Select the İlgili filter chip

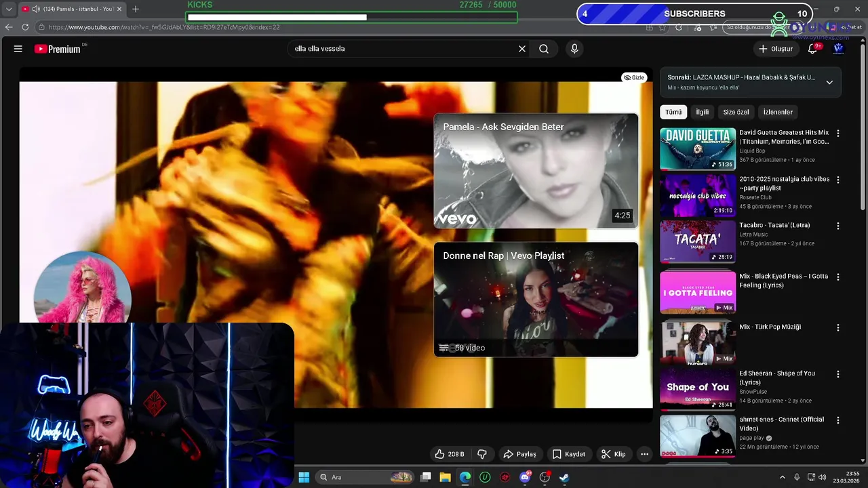tap(703, 112)
